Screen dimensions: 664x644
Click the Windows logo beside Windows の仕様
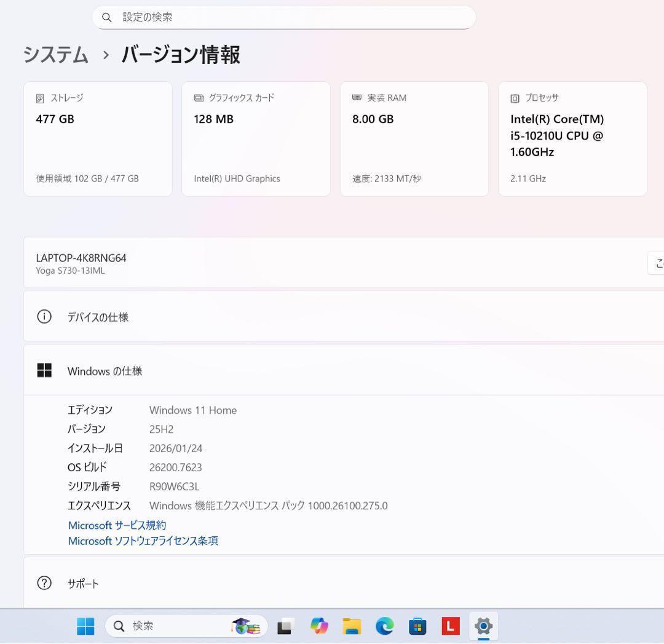[x=44, y=370]
